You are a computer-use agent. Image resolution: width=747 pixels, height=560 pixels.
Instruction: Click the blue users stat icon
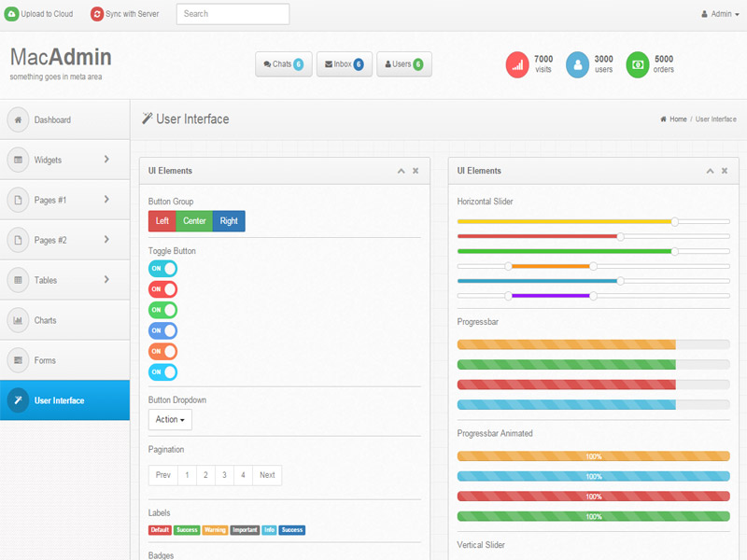click(x=578, y=64)
